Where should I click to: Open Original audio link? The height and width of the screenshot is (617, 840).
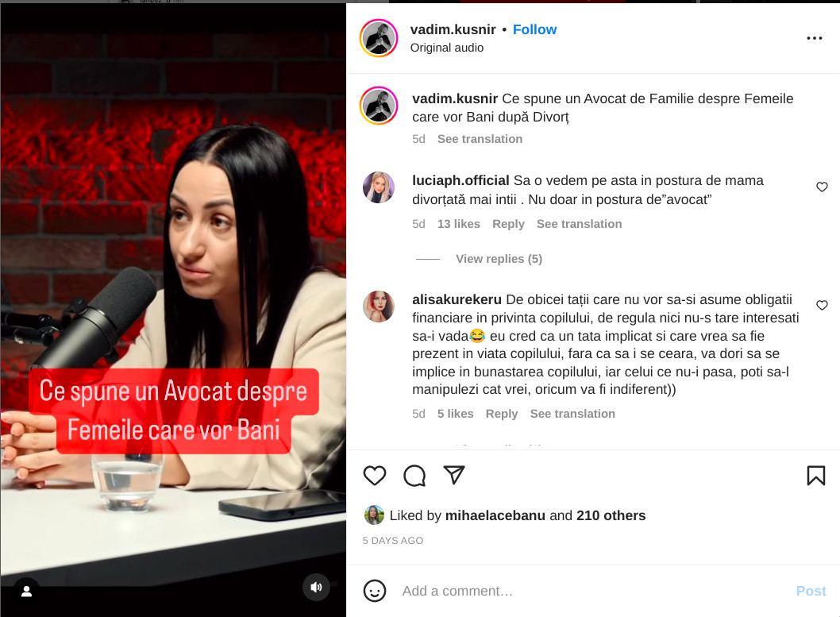coord(447,48)
